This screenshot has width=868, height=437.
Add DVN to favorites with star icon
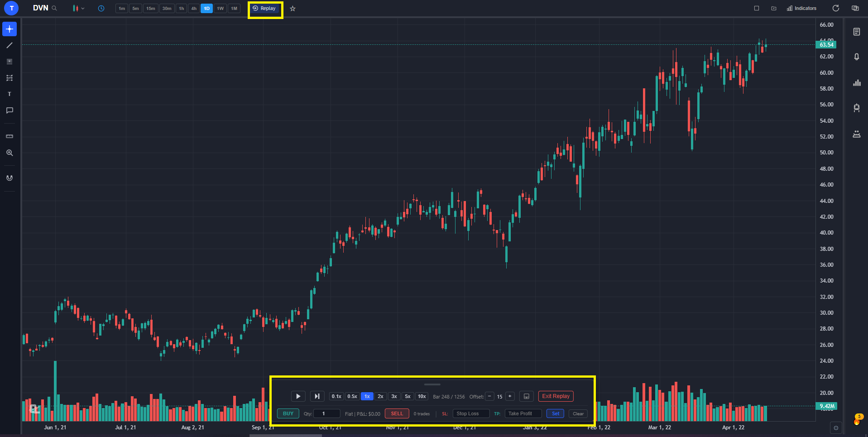coord(293,9)
